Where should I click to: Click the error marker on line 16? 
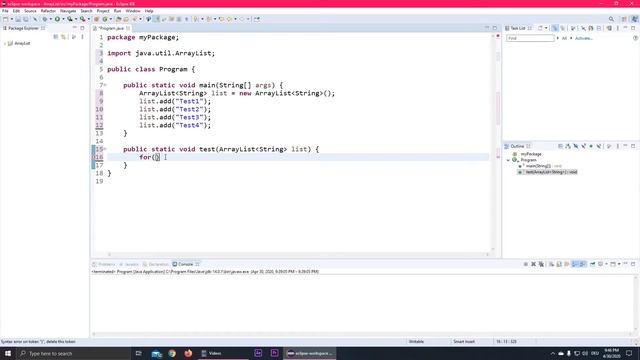tap(94, 157)
